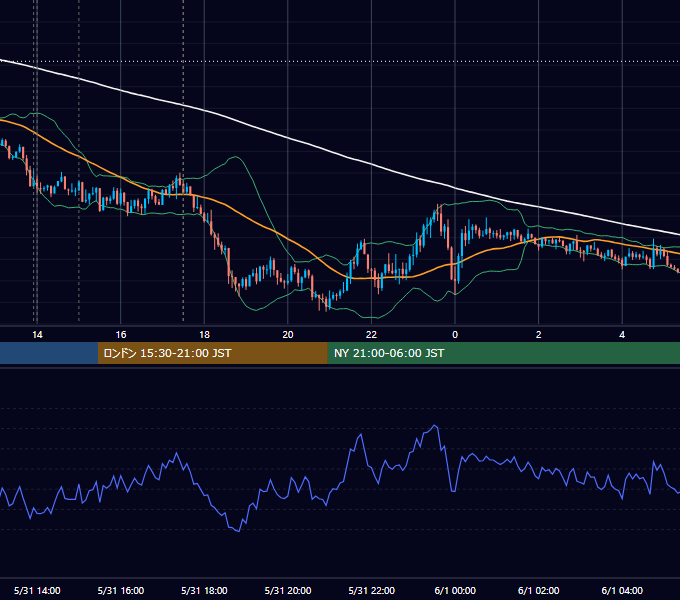
Task: Click the hour label 4 on the upper axis
Action: (x=622, y=335)
